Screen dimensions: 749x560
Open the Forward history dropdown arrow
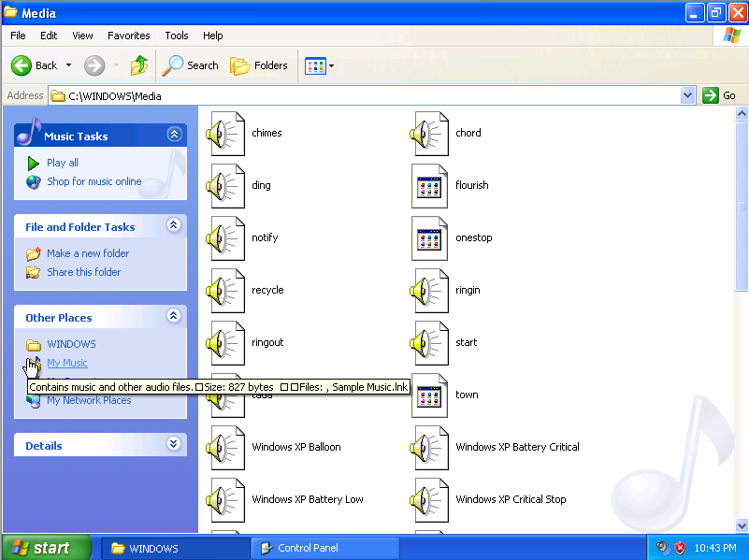[x=116, y=65]
